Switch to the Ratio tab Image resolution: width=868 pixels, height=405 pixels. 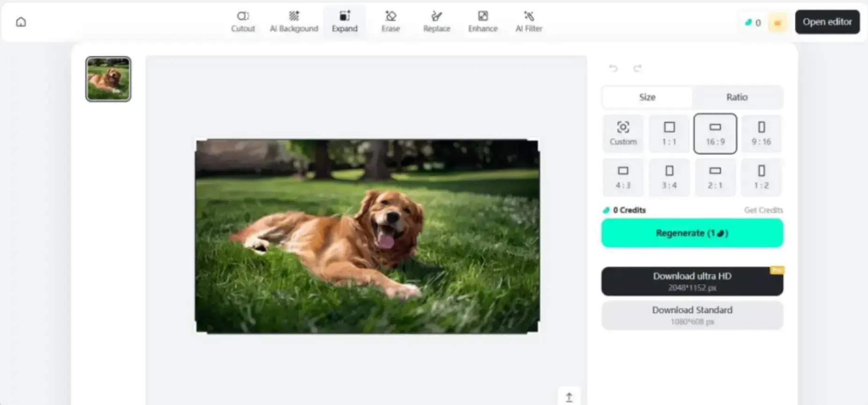[x=737, y=97]
